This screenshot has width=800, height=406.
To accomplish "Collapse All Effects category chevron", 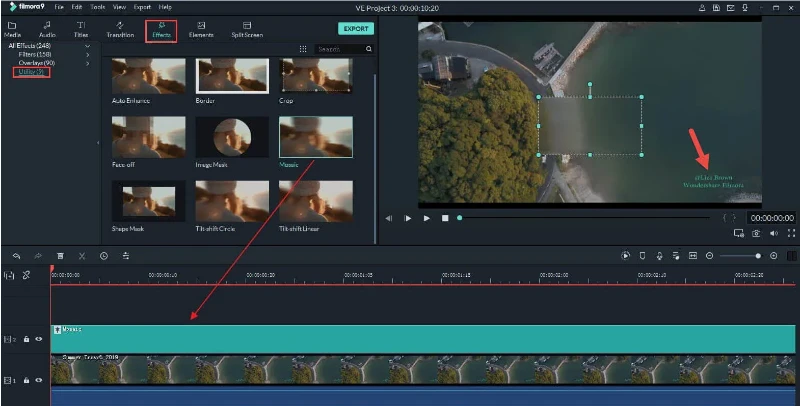I will (x=87, y=46).
